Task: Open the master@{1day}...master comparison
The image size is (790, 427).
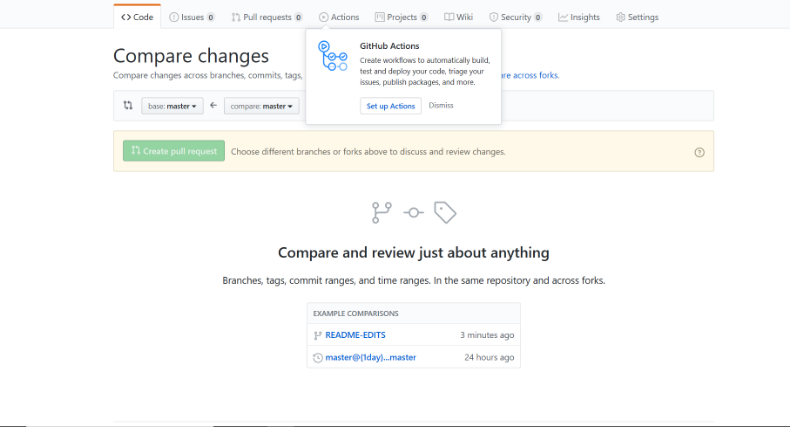Action: tap(371, 357)
